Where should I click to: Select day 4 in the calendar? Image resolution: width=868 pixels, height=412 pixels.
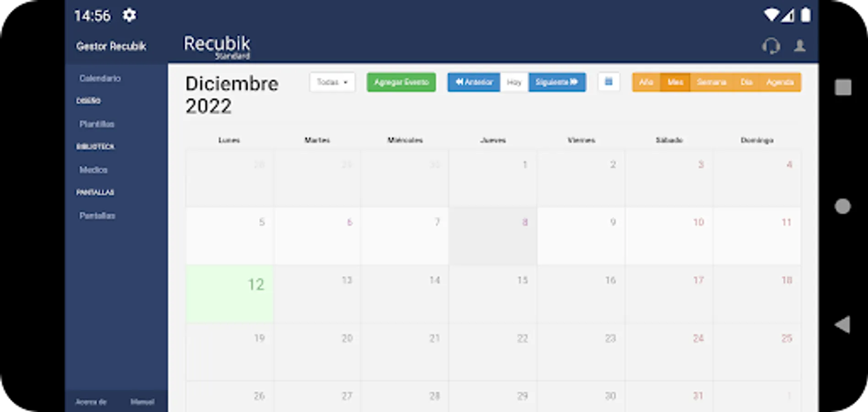coord(757,178)
